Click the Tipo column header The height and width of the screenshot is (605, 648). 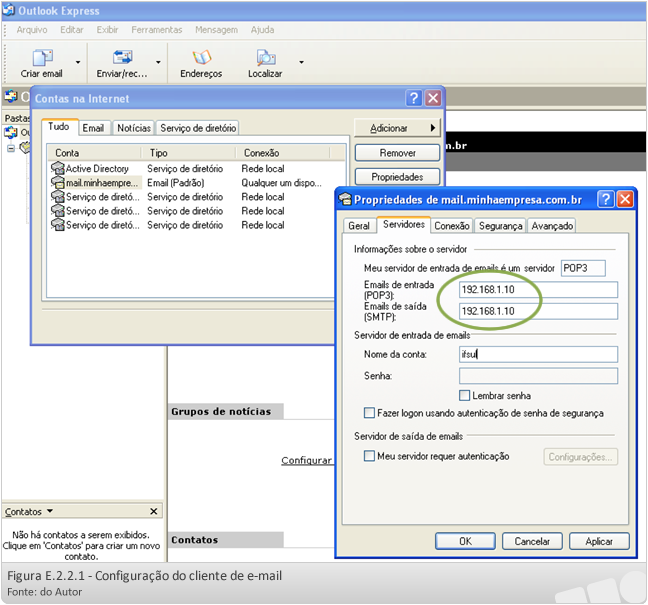coord(189,153)
